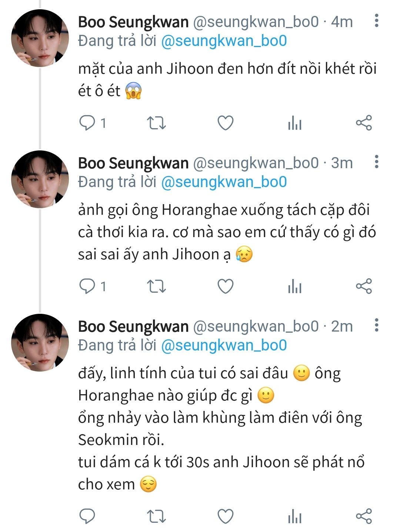Retweet the tweet posted 3m ago
The height and width of the screenshot is (532, 400).
coord(156,286)
